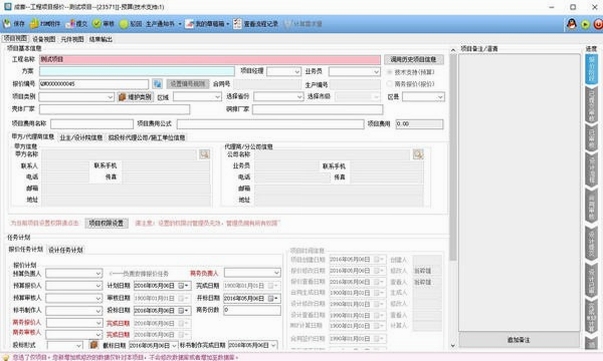Image resolution: width=603 pixels, height=361 pixels.
Task: Click 项目权限设置 button
Action: point(106,223)
